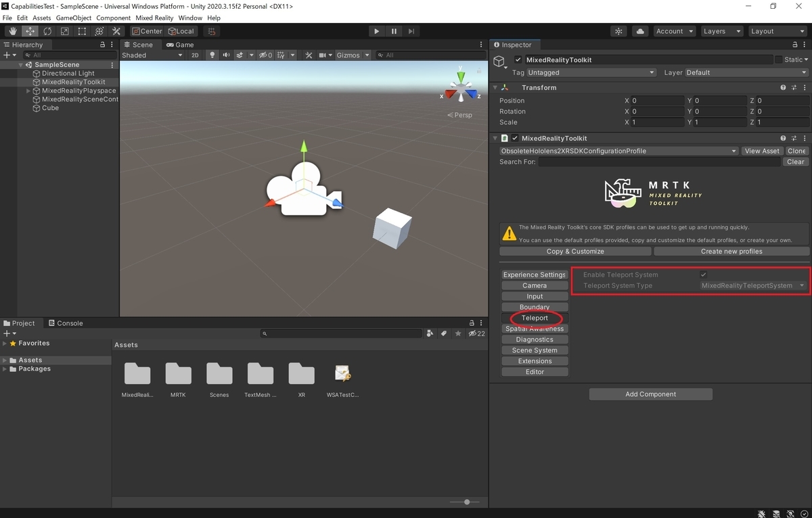Screen dimensions: 812x518
Task: Toggle scene grid icon
Action: (281, 55)
